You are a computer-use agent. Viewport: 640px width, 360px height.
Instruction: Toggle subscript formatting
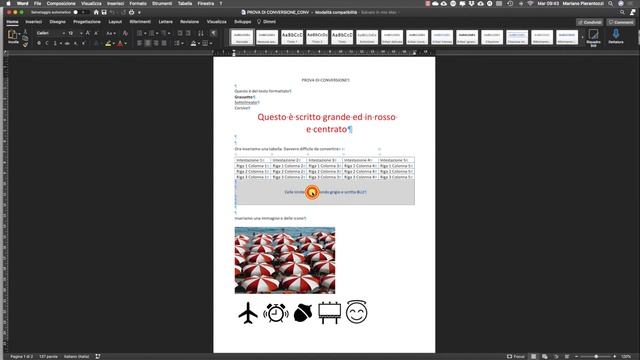coord(76,43)
